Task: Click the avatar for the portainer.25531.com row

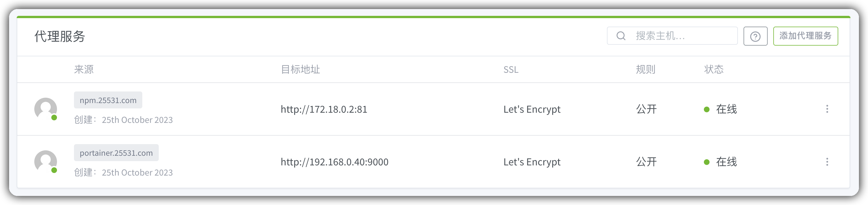Action: [x=45, y=162]
